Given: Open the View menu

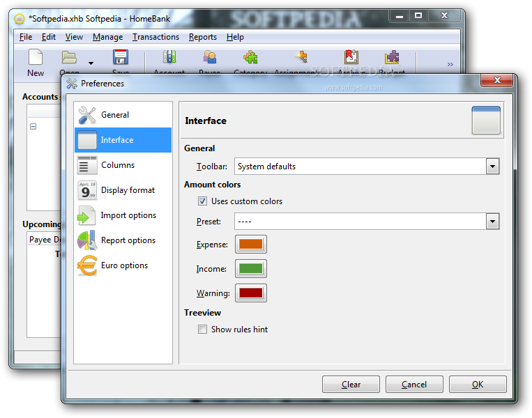Looking at the screenshot, I should click(x=74, y=37).
